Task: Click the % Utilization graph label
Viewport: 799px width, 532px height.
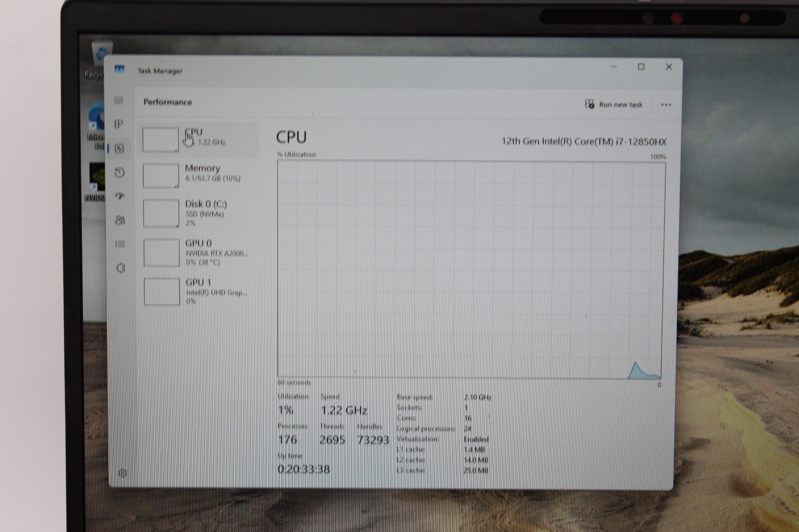Action: pos(297,155)
